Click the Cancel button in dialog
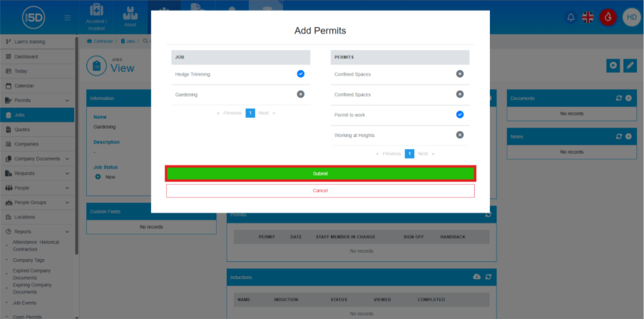 320,191
